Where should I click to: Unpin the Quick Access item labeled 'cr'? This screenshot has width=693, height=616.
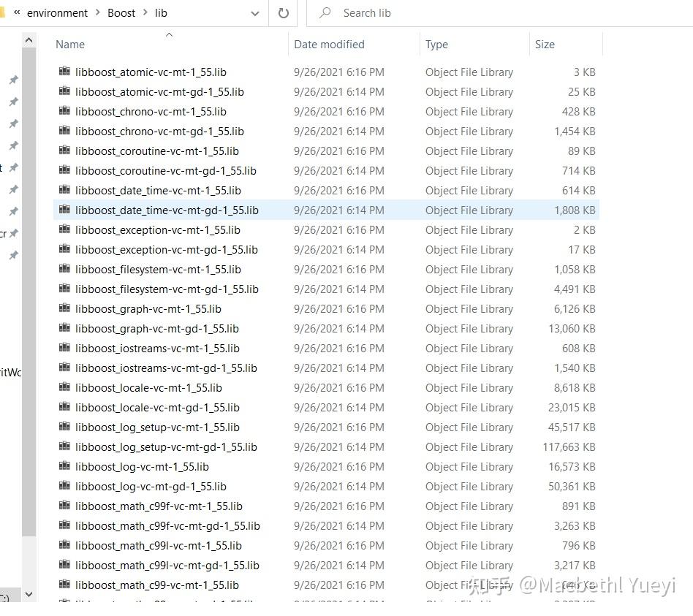pos(13,233)
